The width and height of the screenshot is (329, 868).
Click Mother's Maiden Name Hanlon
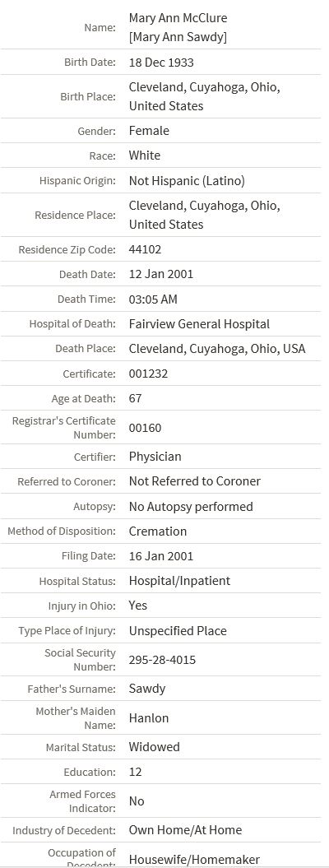tap(149, 718)
